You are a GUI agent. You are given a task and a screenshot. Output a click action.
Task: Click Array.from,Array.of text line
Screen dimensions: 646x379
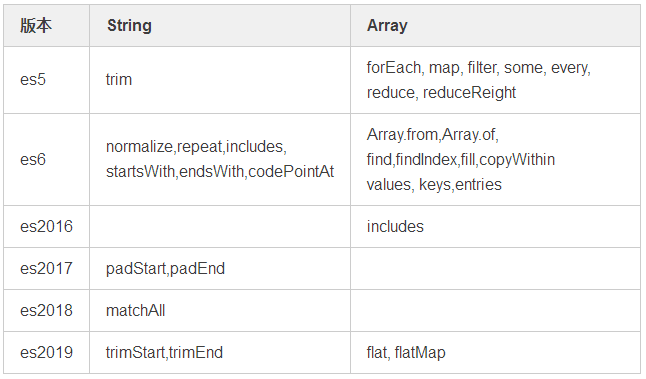click(x=433, y=135)
